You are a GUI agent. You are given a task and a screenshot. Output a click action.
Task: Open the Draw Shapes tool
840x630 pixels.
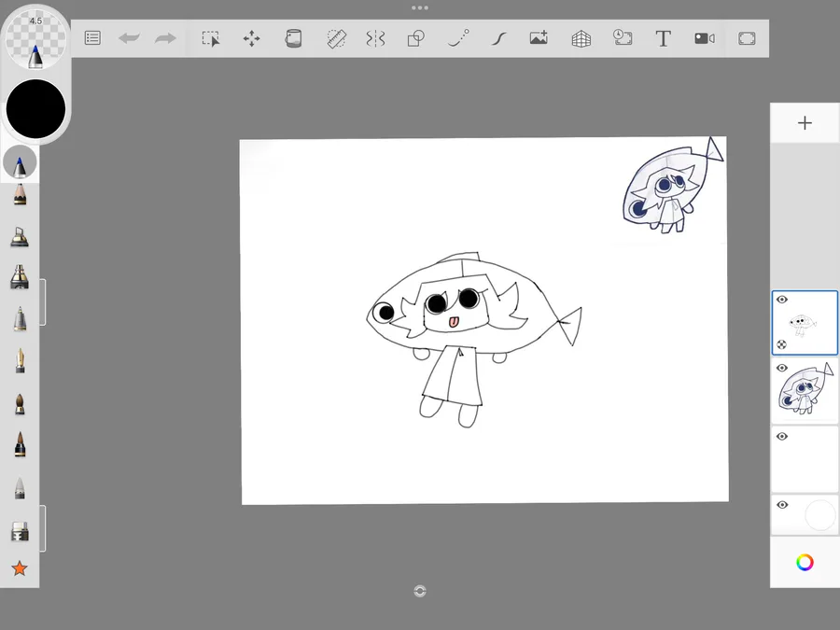point(415,38)
